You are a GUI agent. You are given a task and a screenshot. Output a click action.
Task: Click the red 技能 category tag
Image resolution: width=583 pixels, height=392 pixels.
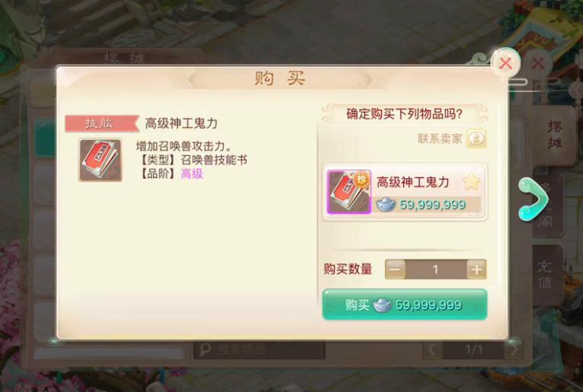click(x=101, y=123)
